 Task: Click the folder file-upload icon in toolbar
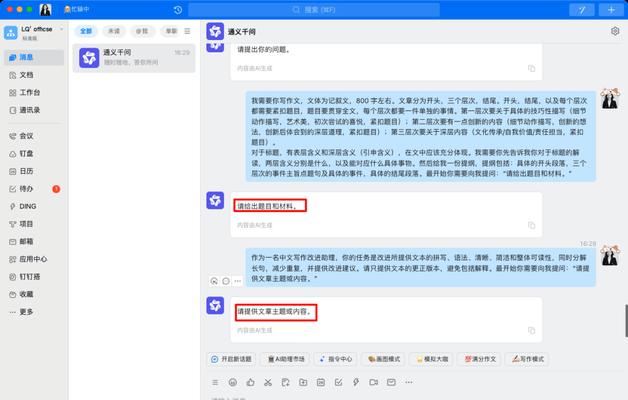[303, 382]
